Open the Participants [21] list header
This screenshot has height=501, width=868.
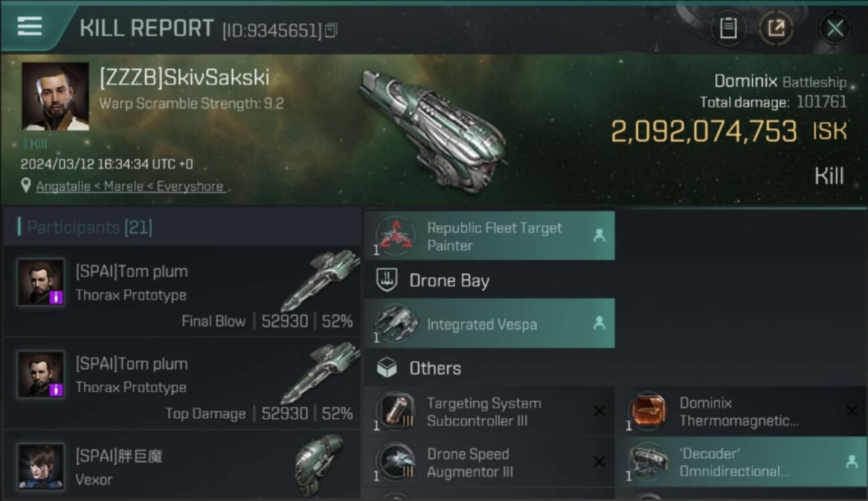coord(89,227)
